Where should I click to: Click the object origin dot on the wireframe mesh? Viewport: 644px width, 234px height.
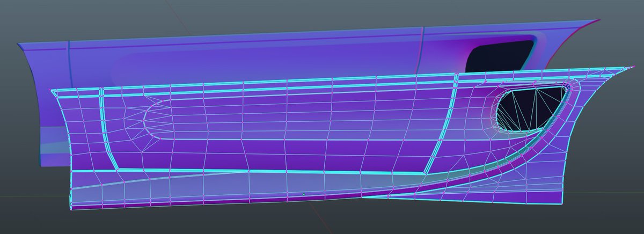point(304,194)
